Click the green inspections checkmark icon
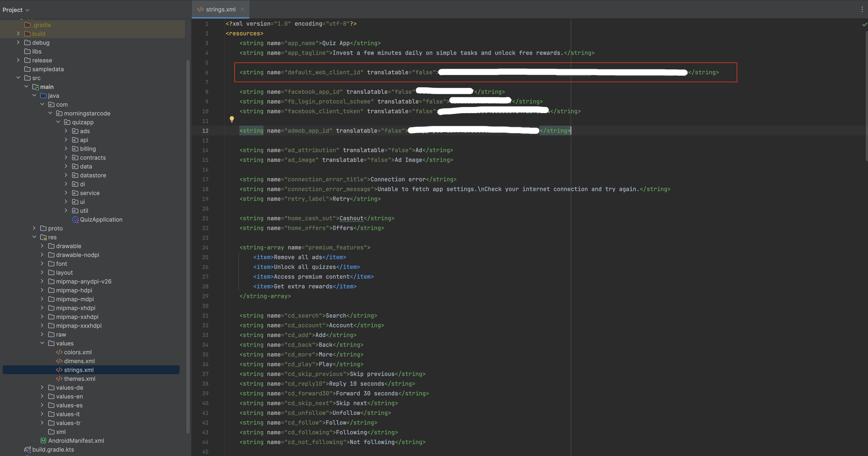Image resolution: width=868 pixels, height=456 pixels. [864, 24]
